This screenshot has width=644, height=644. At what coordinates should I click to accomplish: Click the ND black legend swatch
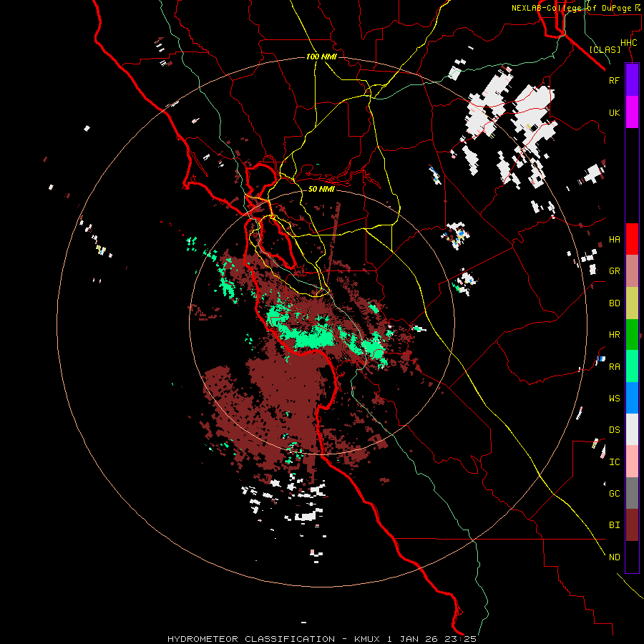coord(632,557)
